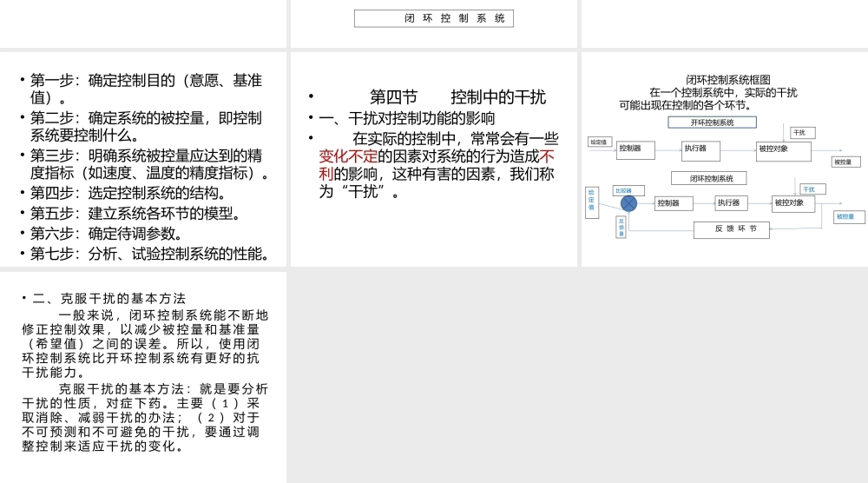
Task: Click the 闭 环 控 制 系 统 title box in the top slide
Action: pyautogui.click(x=433, y=18)
